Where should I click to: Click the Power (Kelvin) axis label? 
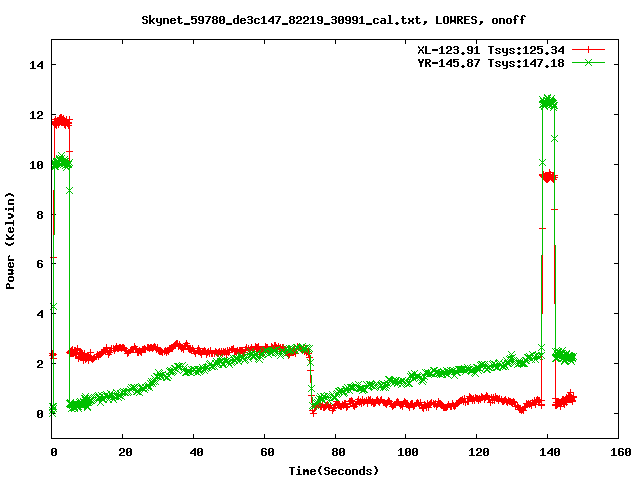10,241
